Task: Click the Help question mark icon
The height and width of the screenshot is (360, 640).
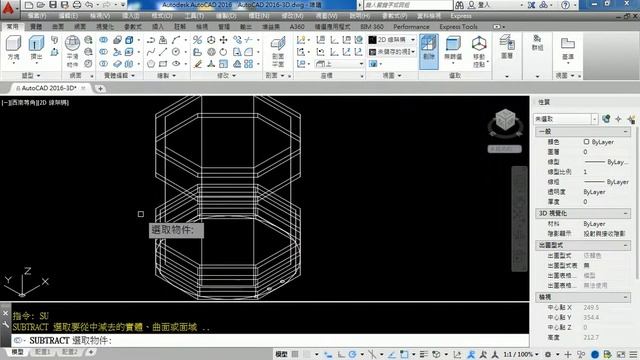Action: [565, 5]
